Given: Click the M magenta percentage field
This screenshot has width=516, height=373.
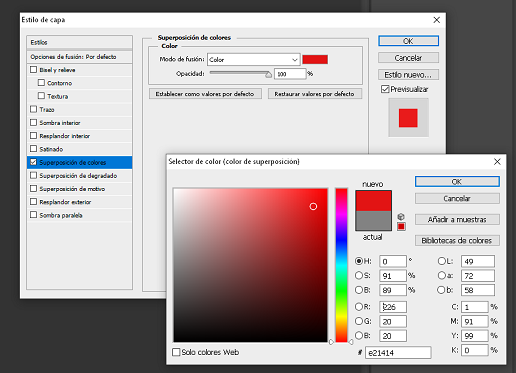Looking at the screenshot, I should pyautogui.click(x=475, y=321).
